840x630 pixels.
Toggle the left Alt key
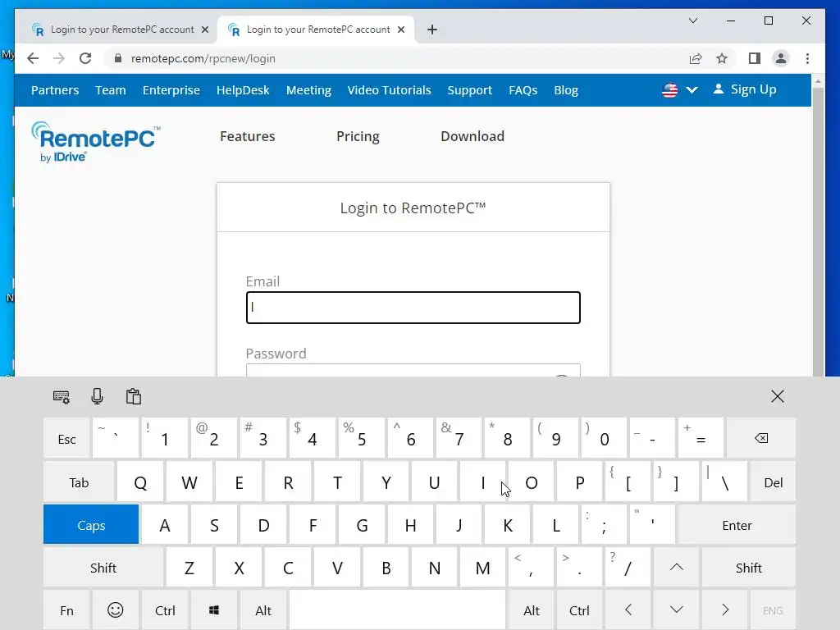(x=263, y=610)
